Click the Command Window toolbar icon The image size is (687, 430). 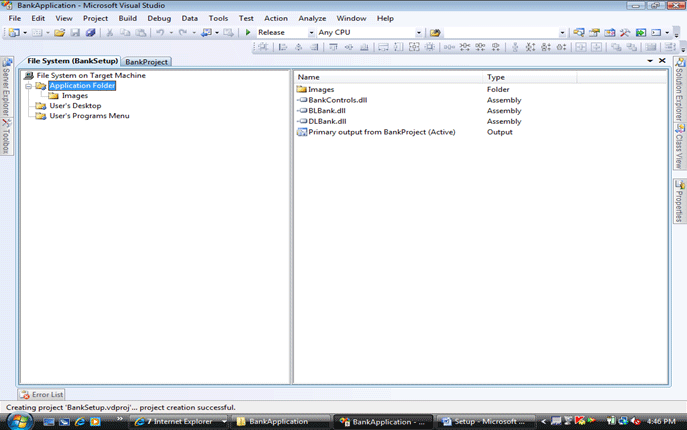click(656, 32)
